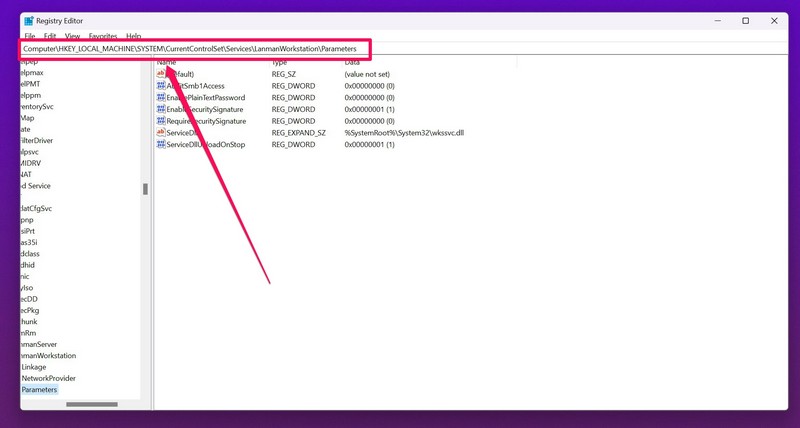The image size is (800, 428).
Task: Select the NetworkProvider key in the tree
Action: coord(48,379)
